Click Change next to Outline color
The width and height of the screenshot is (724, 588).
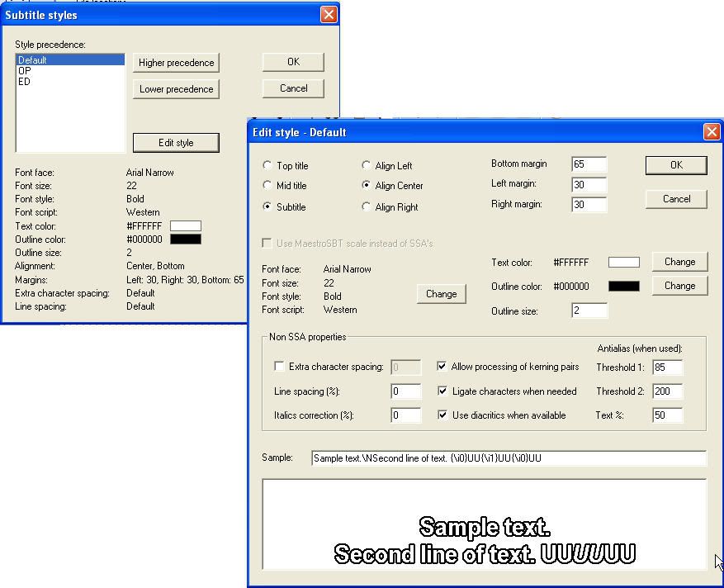(679, 286)
